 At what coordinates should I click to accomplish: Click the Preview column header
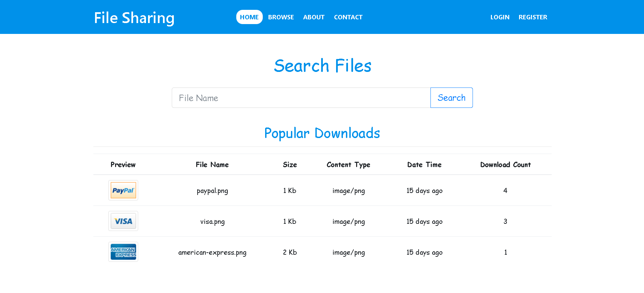pyautogui.click(x=123, y=164)
